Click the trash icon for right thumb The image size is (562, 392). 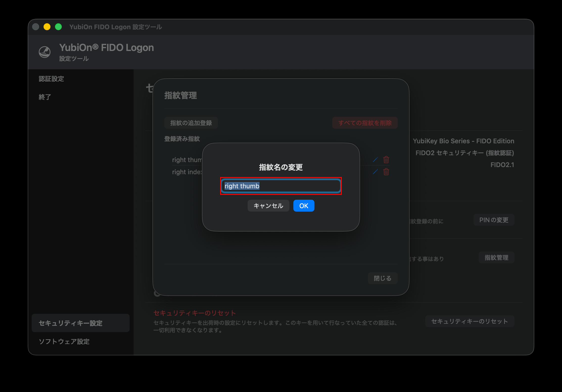tap(386, 160)
